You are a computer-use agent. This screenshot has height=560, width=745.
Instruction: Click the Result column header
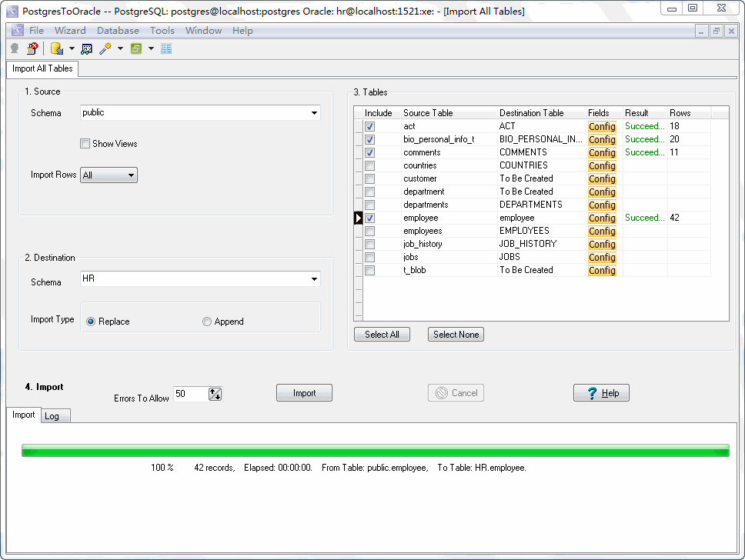click(645, 112)
